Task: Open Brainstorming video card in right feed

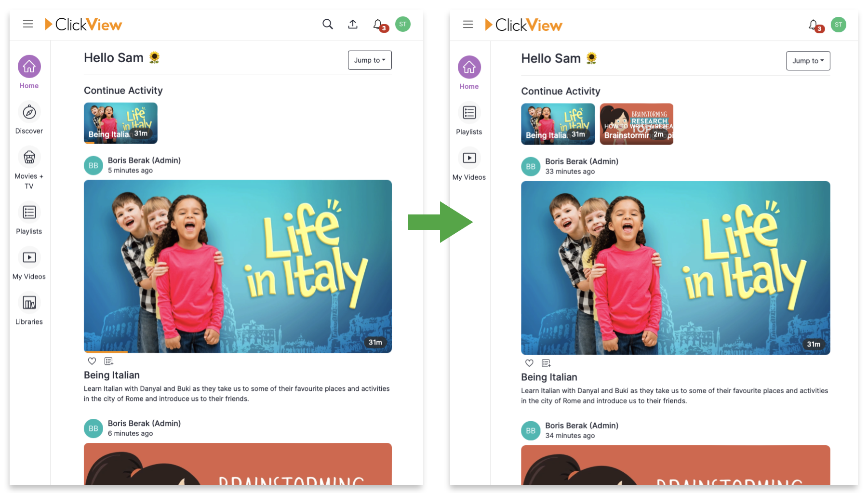Action: [x=676, y=465]
